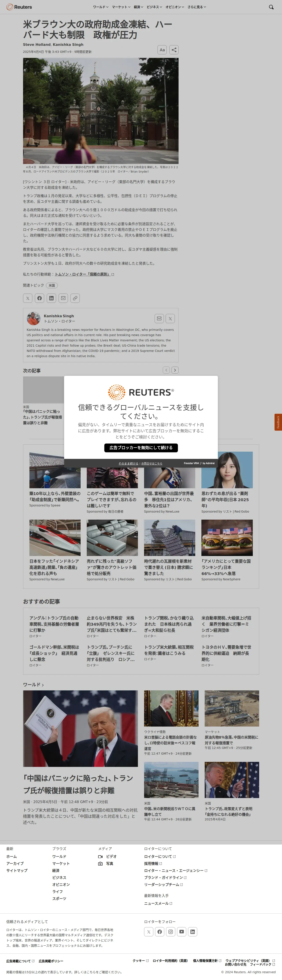This screenshot has width=282, height=980.
Task: Follow Reuters on YouTube in the footer
Action: (182, 932)
